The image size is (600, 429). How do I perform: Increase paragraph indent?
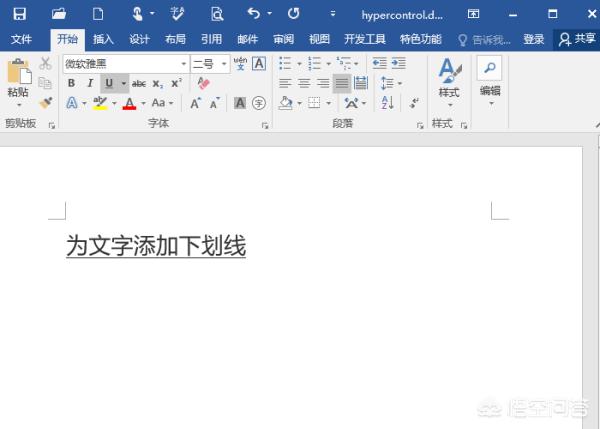pos(399,63)
